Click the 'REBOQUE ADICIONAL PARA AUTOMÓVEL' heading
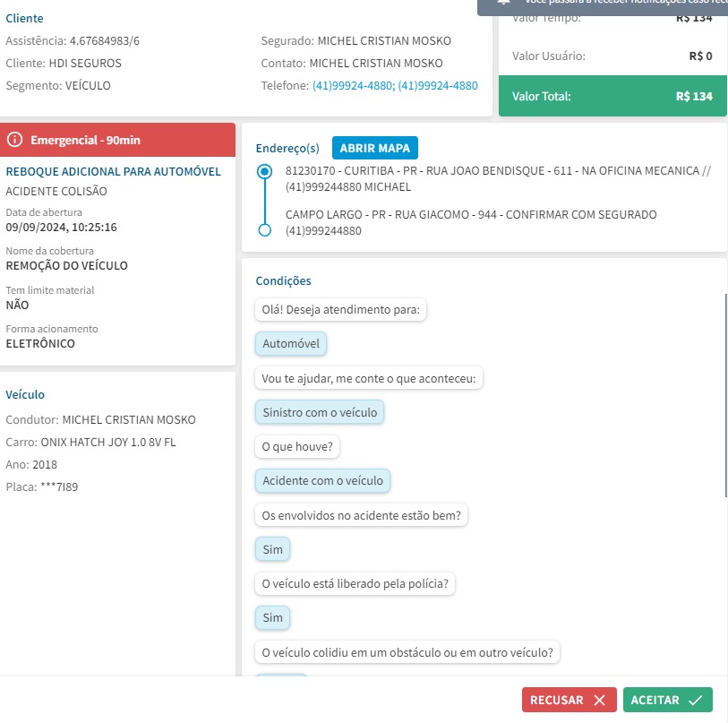 tap(113, 171)
